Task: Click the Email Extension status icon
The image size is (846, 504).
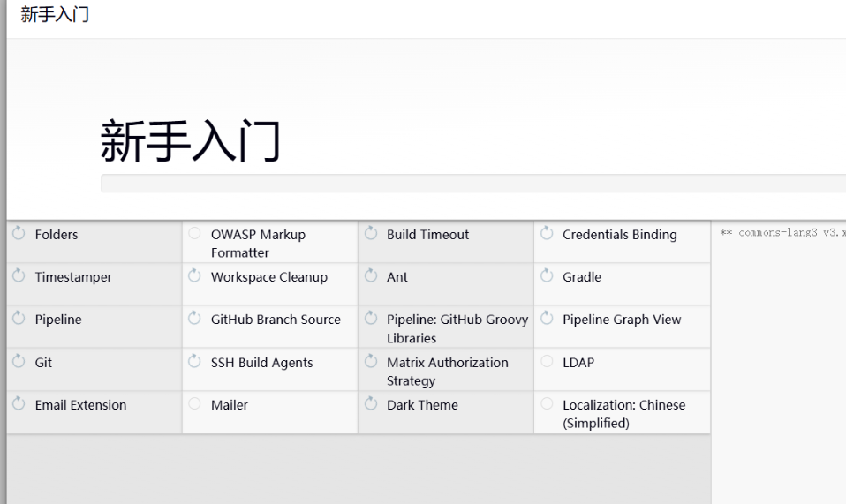Action: point(19,403)
